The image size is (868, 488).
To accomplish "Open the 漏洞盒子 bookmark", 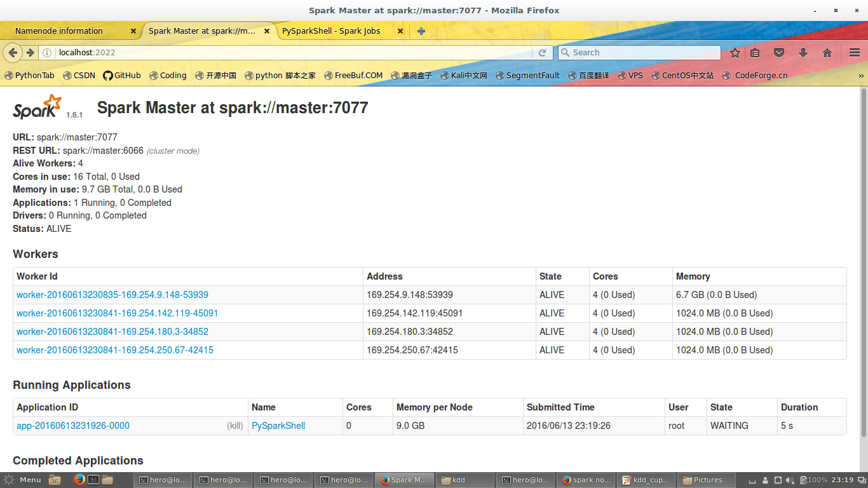I will (x=411, y=75).
